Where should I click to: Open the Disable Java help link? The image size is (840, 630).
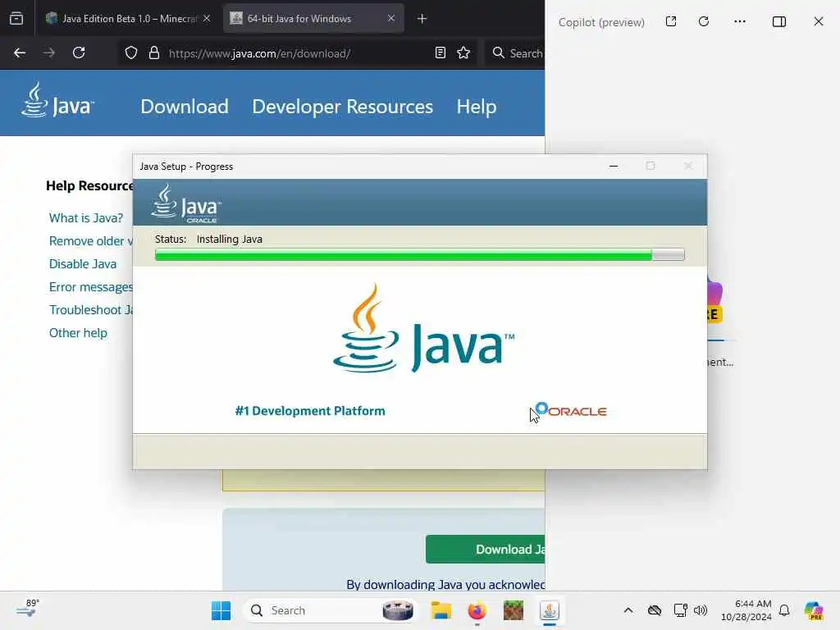click(x=83, y=264)
